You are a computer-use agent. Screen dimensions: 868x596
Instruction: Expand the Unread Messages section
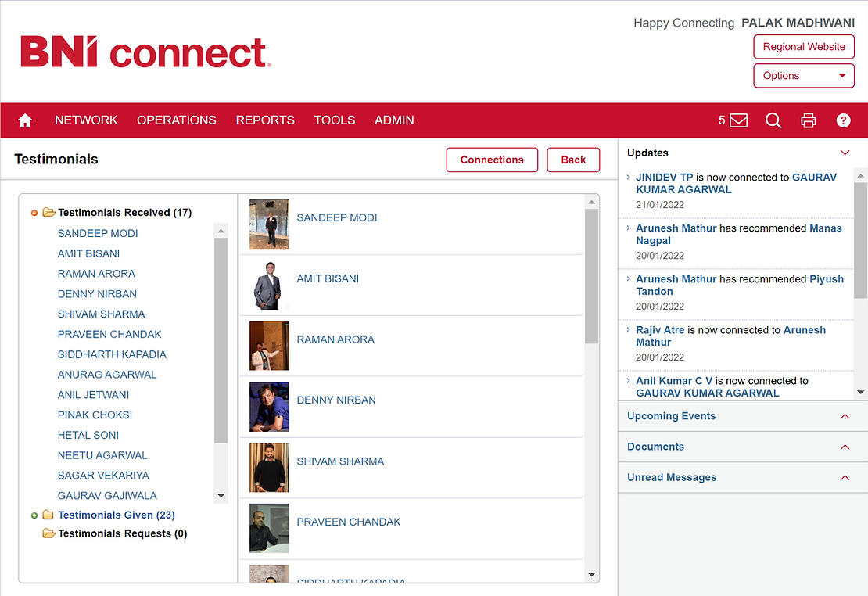pyautogui.click(x=845, y=477)
